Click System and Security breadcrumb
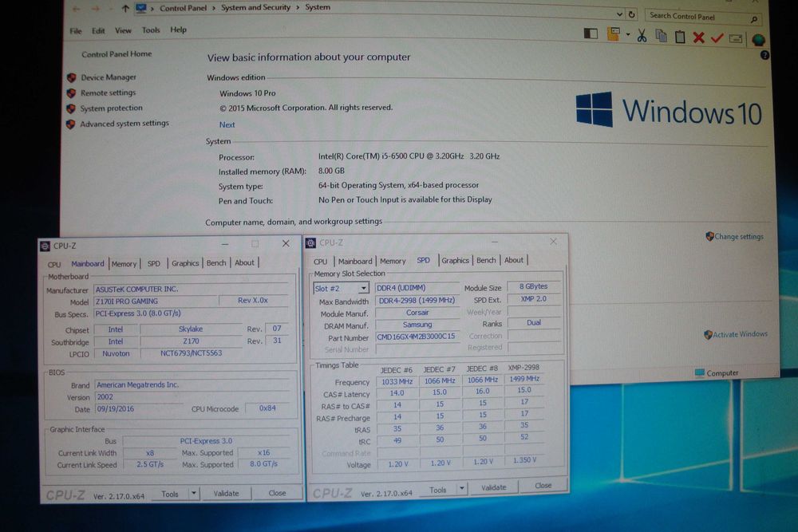Image resolution: width=798 pixels, height=532 pixels. tap(255, 7)
